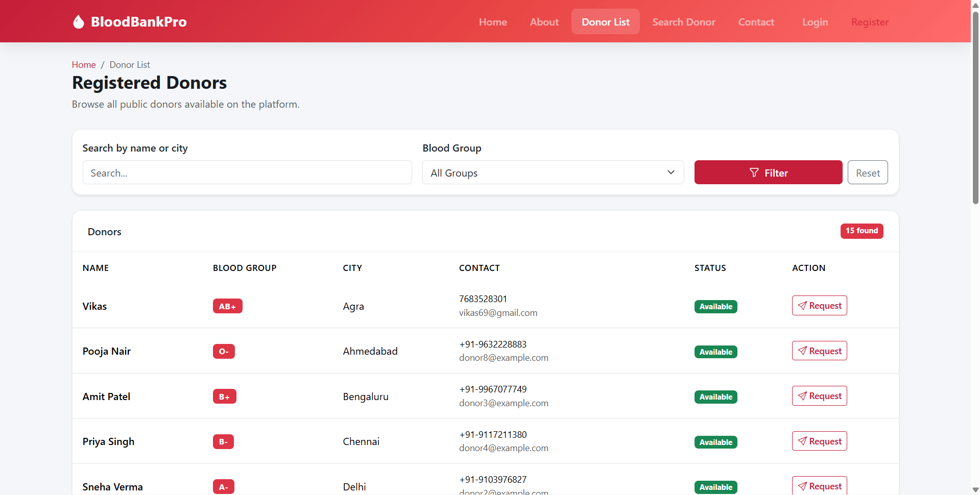Screen dimensions: 980x495
Task: Click the O- blood group badge
Action: pyautogui.click(x=224, y=351)
